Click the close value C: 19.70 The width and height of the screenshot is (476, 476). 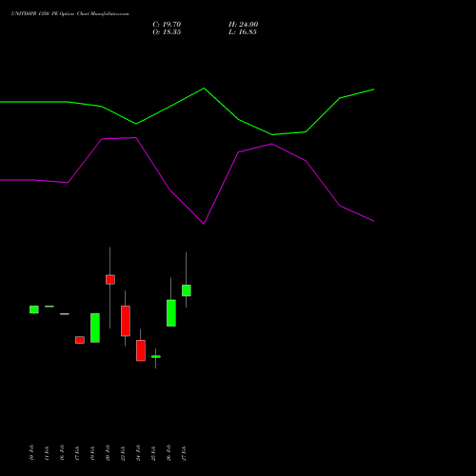[x=167, y=25]
